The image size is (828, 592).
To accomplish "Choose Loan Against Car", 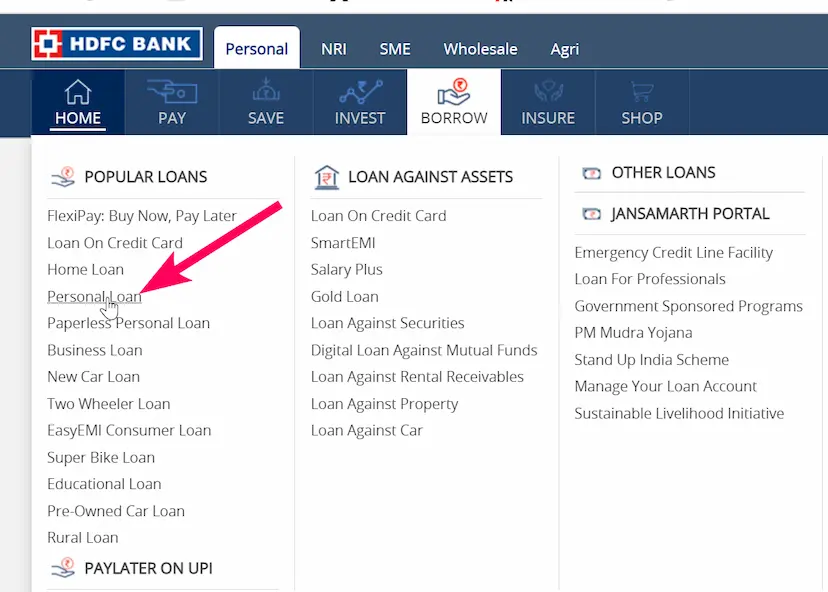I will (366, 431).
